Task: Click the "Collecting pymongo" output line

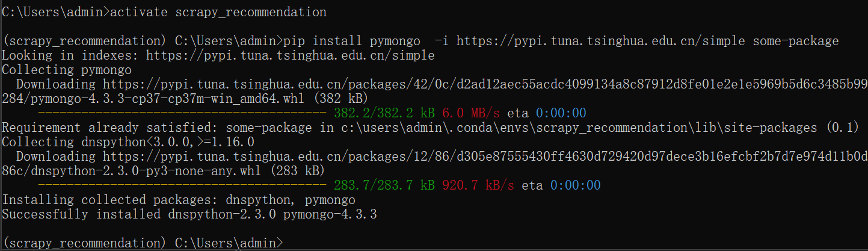Action: tap(67, 70)
